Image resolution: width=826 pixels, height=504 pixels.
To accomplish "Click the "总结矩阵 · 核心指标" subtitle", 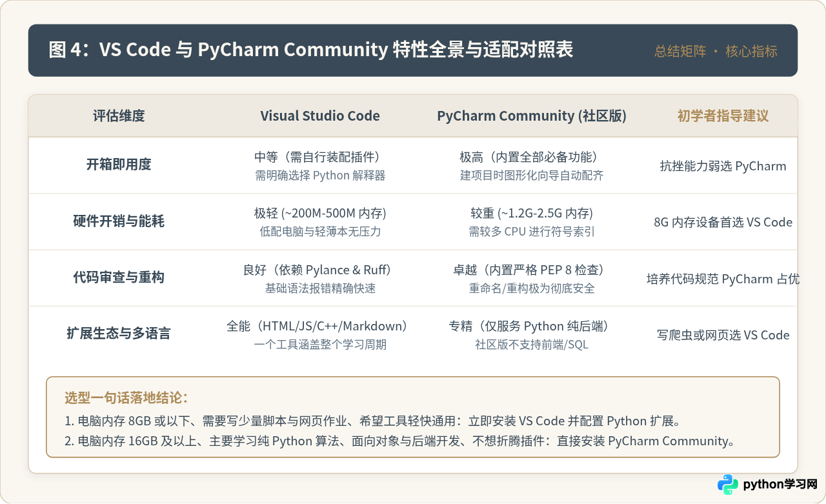I will tap(716, 52).
